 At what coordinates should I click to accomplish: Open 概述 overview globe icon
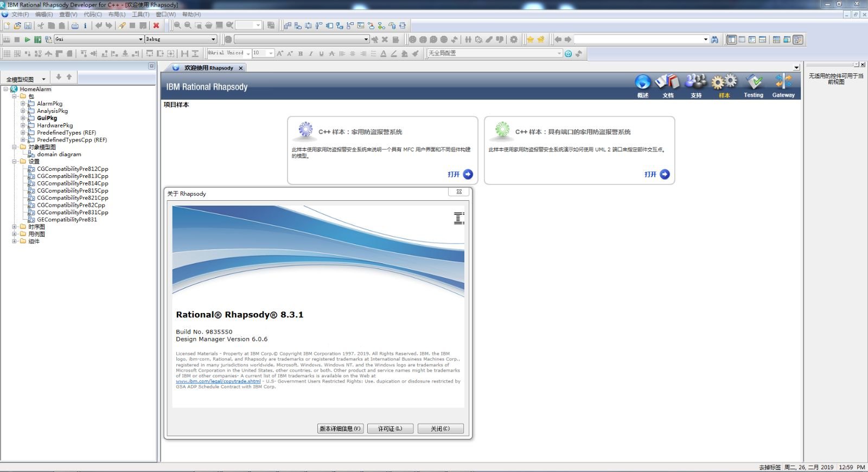[643, 86]
